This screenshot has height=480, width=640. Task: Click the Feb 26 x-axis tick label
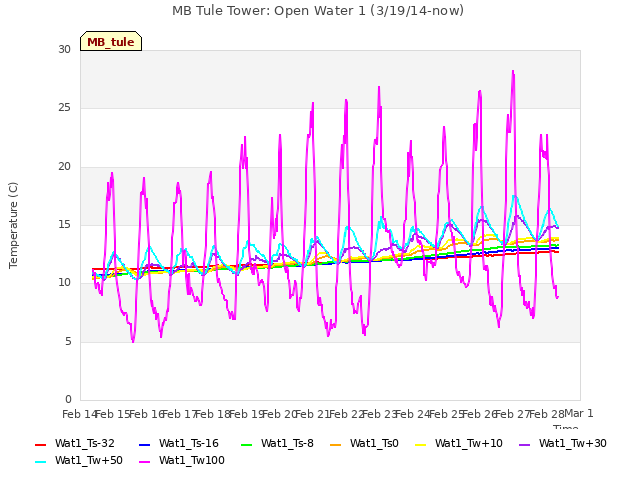(x=480, y=414)
